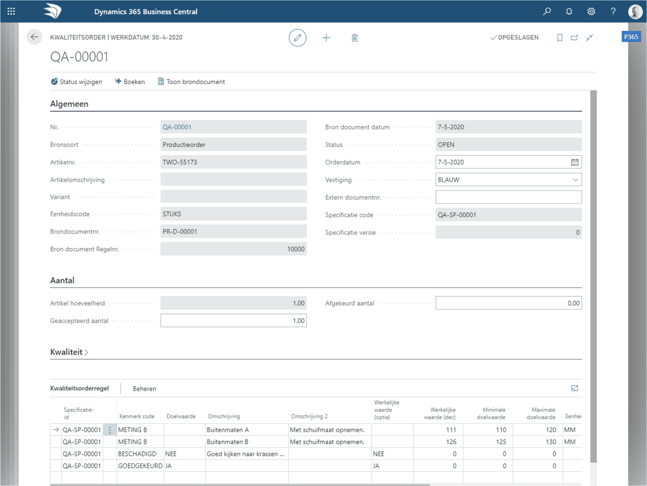Click the STUKS Eenheidscode value
Image resolution: width=647 pixels, height=486 pixels.
[x=234, y=214]
